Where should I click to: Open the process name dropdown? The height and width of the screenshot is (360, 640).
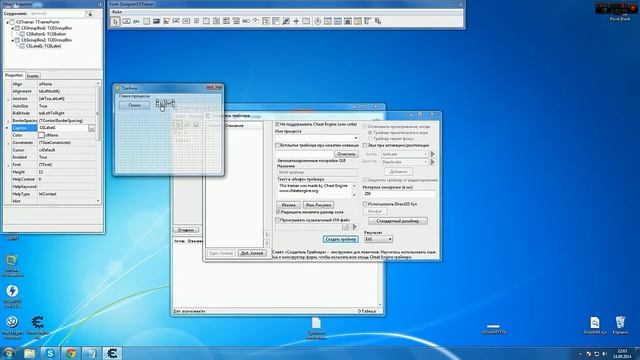coord(356,138)
